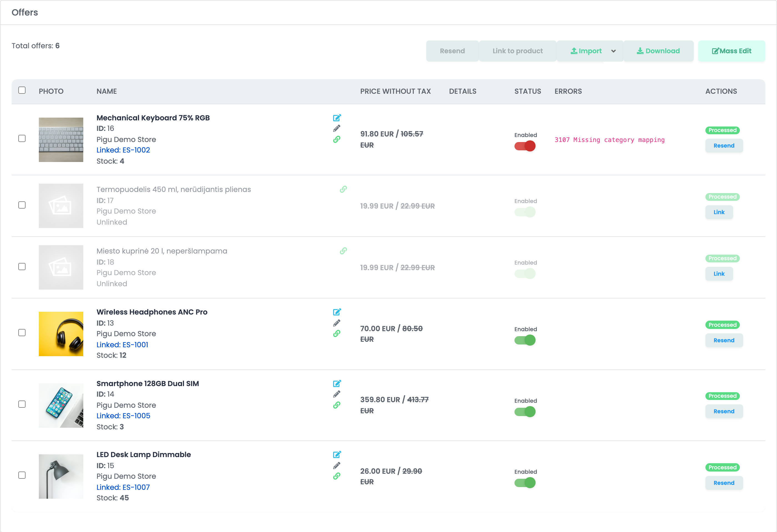
Task: Open the Linked: ES-1005 product link
Action: point(123,416)
